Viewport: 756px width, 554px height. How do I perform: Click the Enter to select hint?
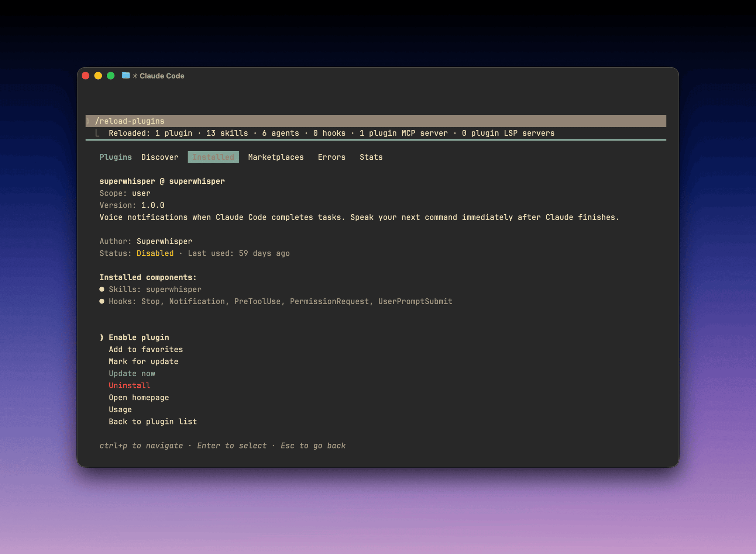232,446
